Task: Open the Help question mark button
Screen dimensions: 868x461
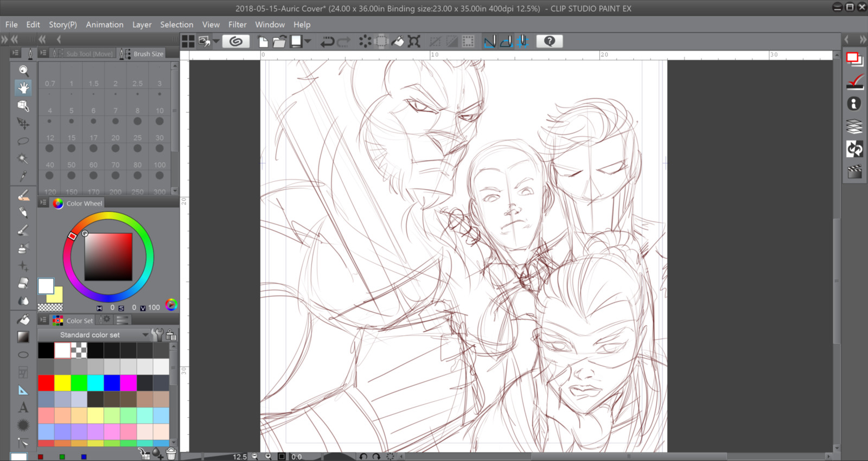Action: pyautogui.click(x=549, y=41)
